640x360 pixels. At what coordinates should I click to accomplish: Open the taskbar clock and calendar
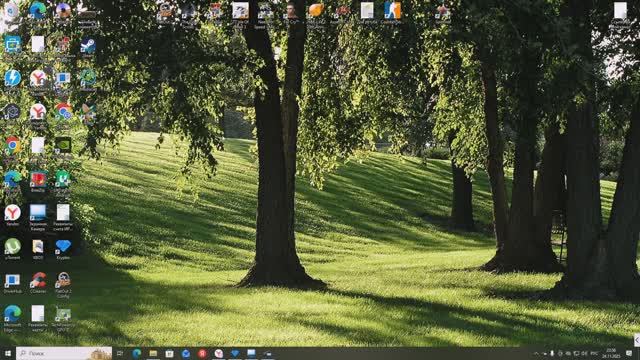tap(611, 353)
